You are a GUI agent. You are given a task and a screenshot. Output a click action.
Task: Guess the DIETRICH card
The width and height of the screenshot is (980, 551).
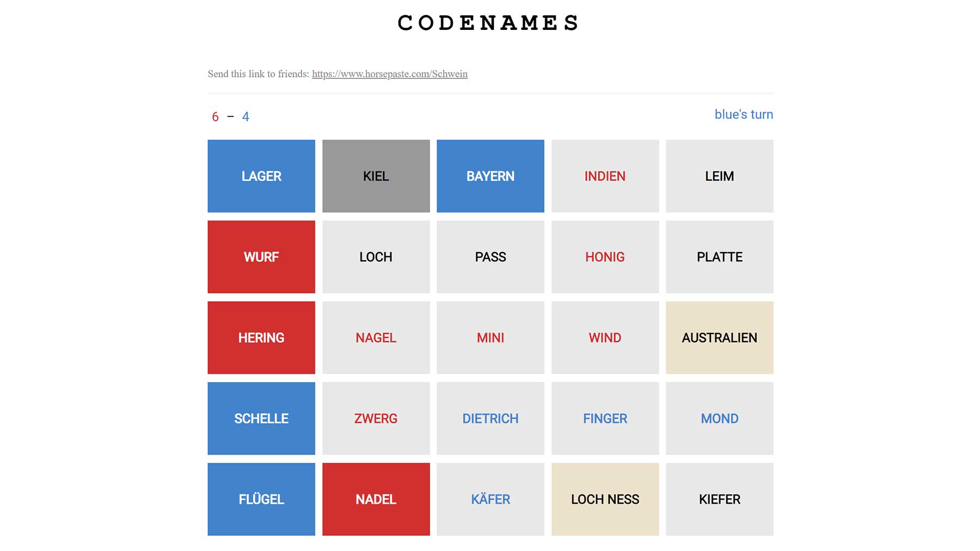coord(490,418)
